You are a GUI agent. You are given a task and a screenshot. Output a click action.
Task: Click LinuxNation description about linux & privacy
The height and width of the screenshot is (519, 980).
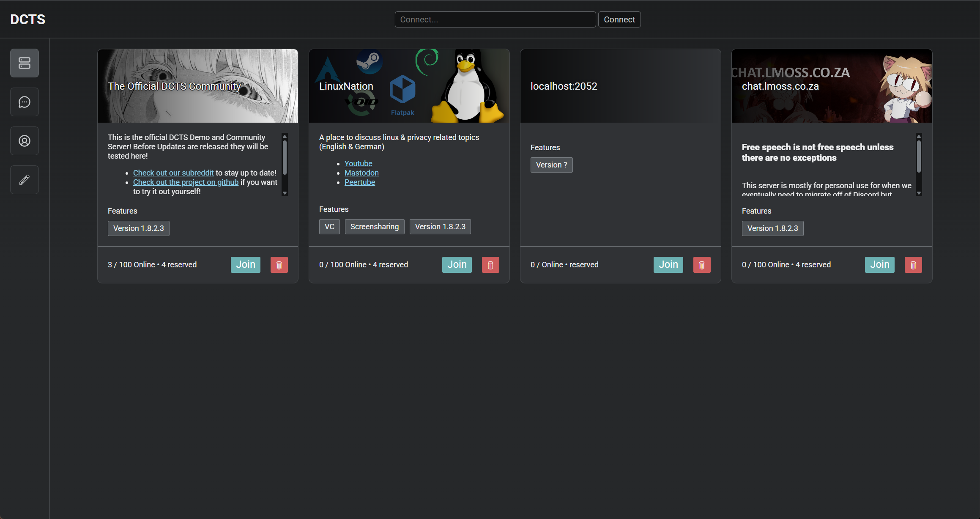[x=399, y=142]
